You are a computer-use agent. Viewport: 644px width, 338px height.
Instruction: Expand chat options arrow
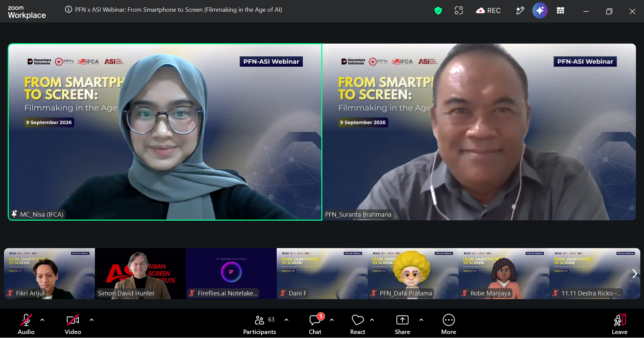click(332, 320)
